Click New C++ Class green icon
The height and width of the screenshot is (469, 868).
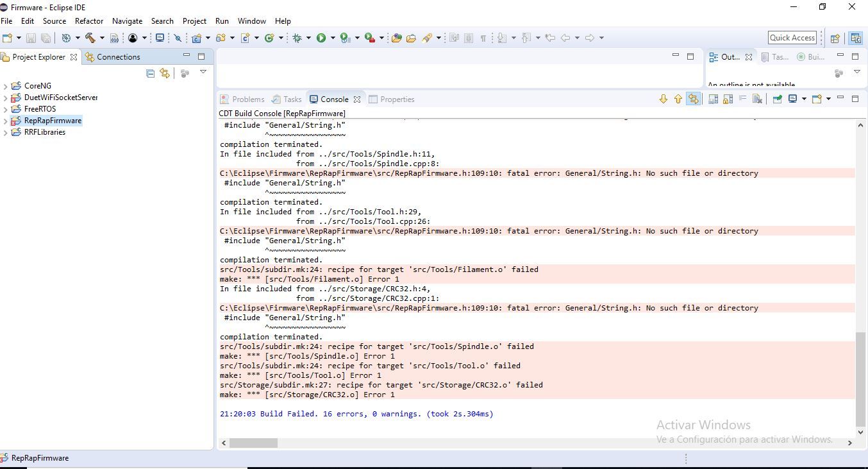269,38
